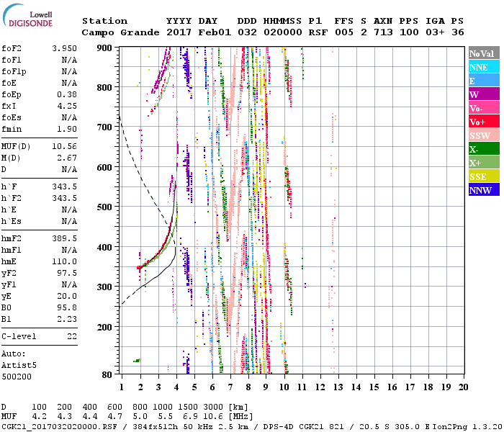Click the foF2 value 3.950
Image resolution: width=504 pixels, height=432 pixels.
[x=64, y=48]
